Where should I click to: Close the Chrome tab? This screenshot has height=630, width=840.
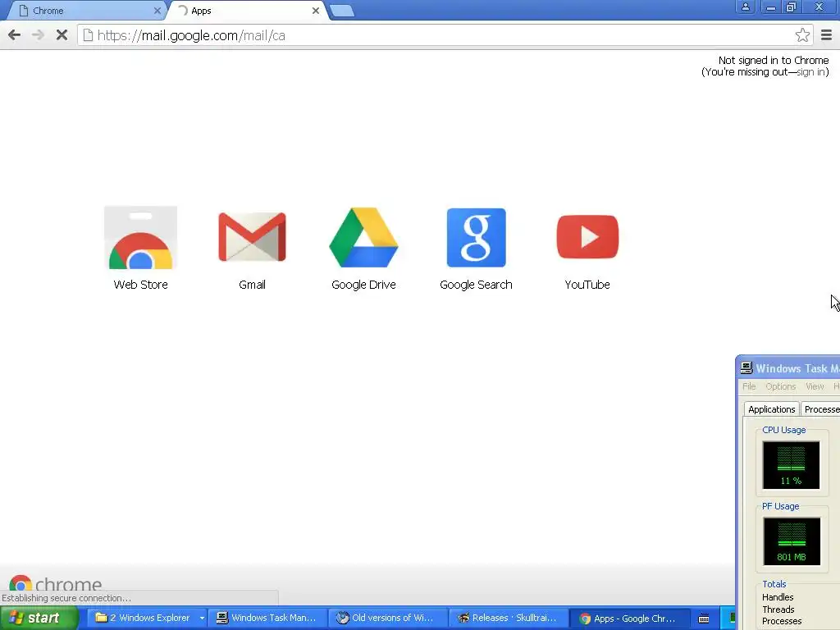[x=157, y=11]
